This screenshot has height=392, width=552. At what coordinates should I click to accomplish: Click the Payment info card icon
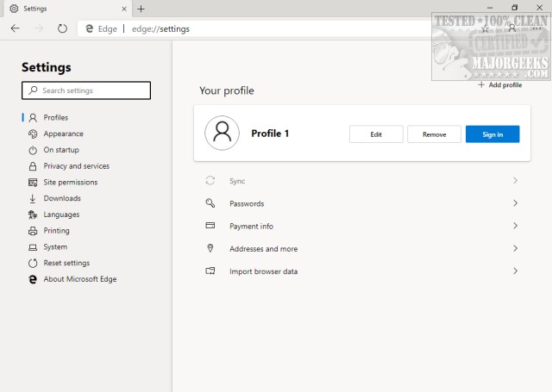[x=210, y=226]
